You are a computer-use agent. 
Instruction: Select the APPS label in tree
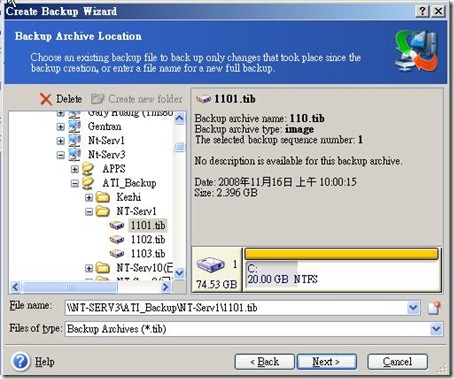pyautogui.click(x=114, y=169)
